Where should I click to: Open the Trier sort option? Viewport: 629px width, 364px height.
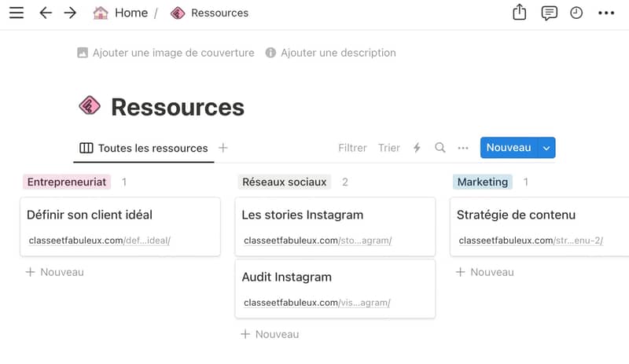pyautogui.click(x=388, y=148)
